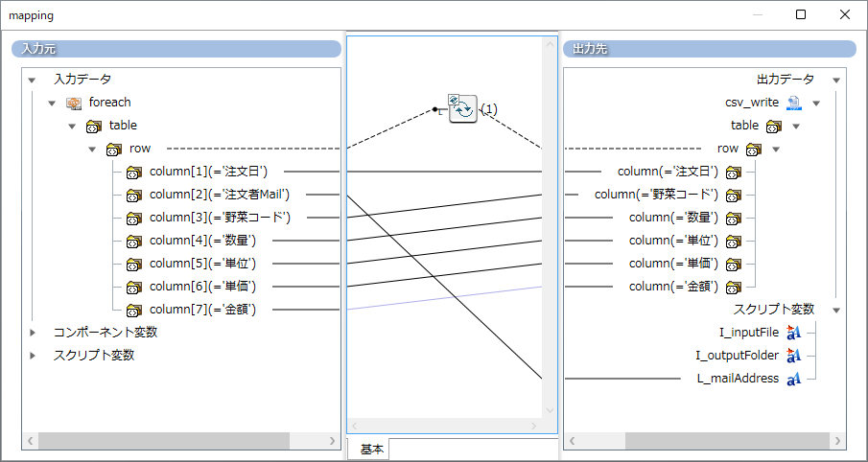Click the 入力元 panel header

pyautogui.click(x=176, y=49)
